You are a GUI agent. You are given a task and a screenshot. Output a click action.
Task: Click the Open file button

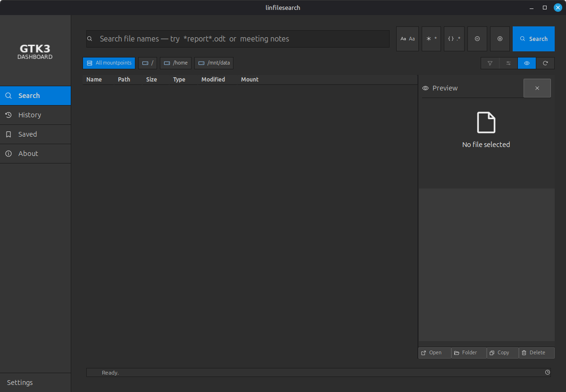435,353
